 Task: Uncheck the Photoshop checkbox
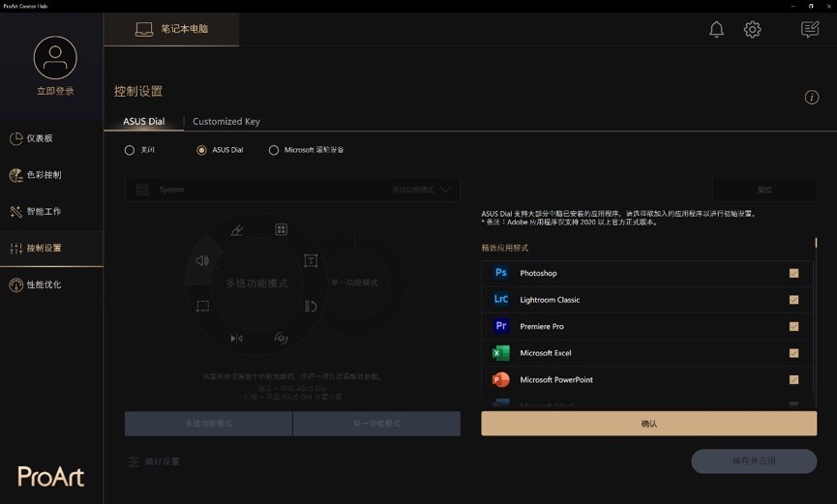793,273
